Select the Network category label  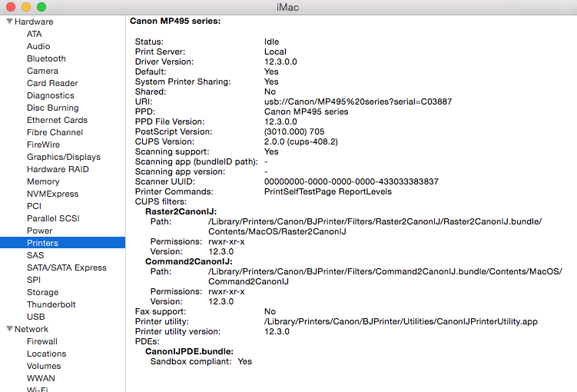pyautogui.click(x=32, y=329)
